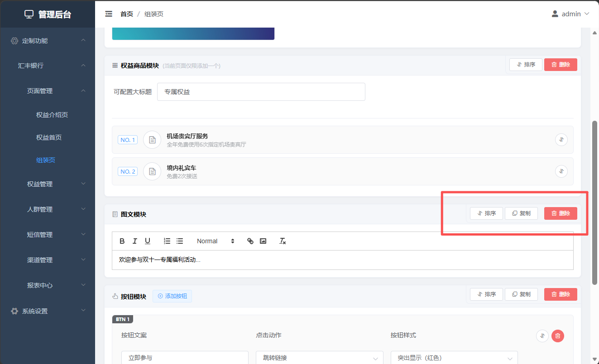Insert image via editor toolbar
The width and height of the screenshot is (599, 364).
(263, 241)
